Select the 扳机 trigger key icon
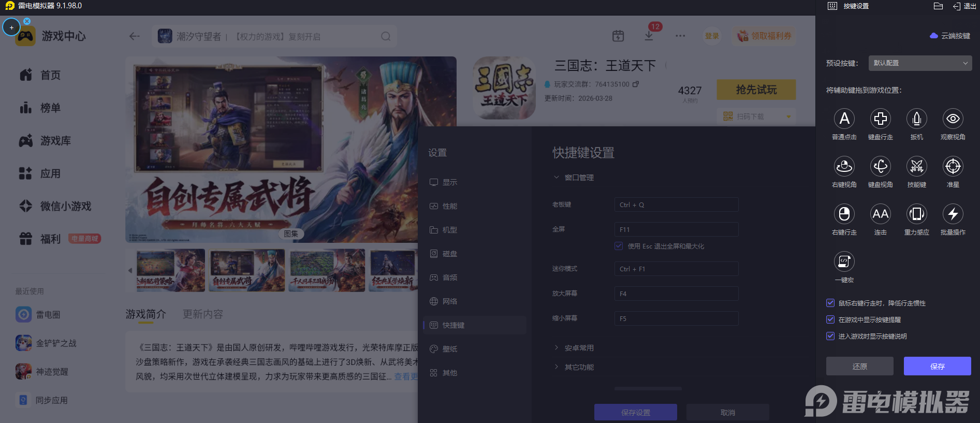The image size is (980, 423). (x=917, y=119)
